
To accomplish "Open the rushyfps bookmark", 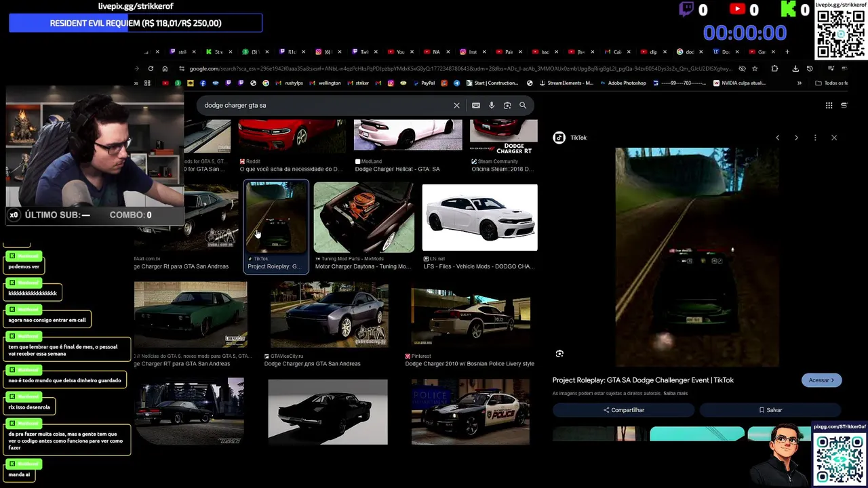I will point(290,83).
